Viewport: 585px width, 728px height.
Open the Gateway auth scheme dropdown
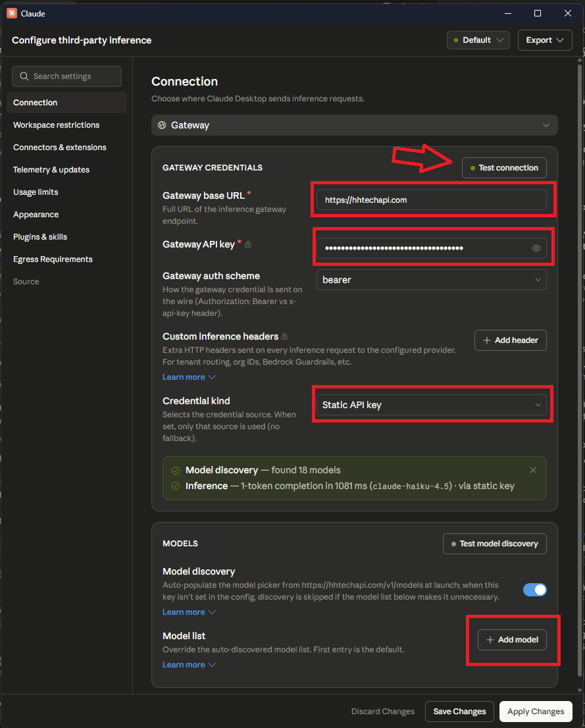coord(431,280)
